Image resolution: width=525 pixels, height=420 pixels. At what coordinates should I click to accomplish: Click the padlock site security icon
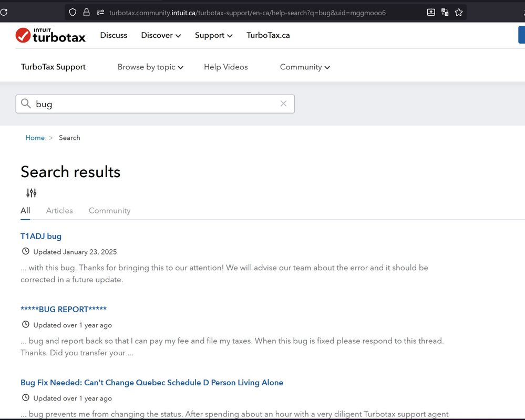(x=86, y=12)
